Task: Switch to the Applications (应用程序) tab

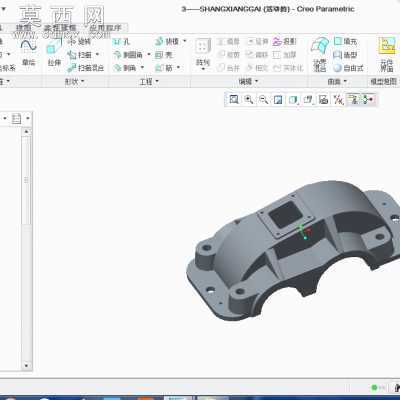Action: pos(105,28)
